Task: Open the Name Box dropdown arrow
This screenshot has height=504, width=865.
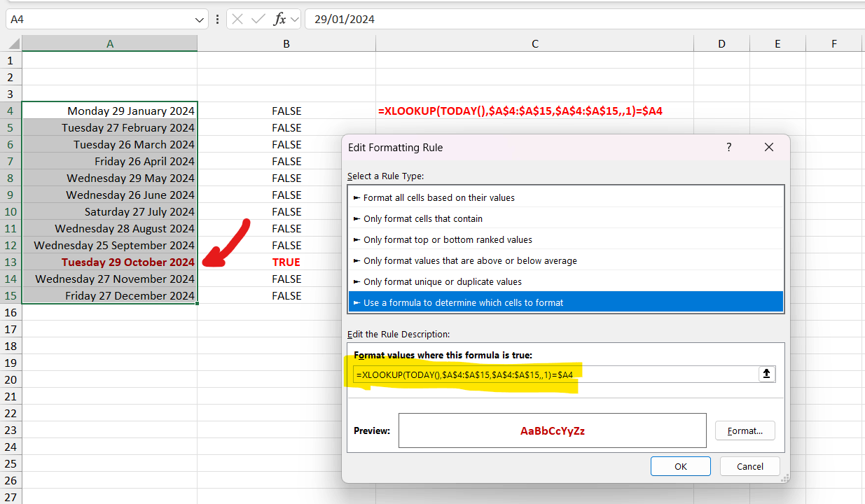Action: pyautogui.click(x=200, y=20)
